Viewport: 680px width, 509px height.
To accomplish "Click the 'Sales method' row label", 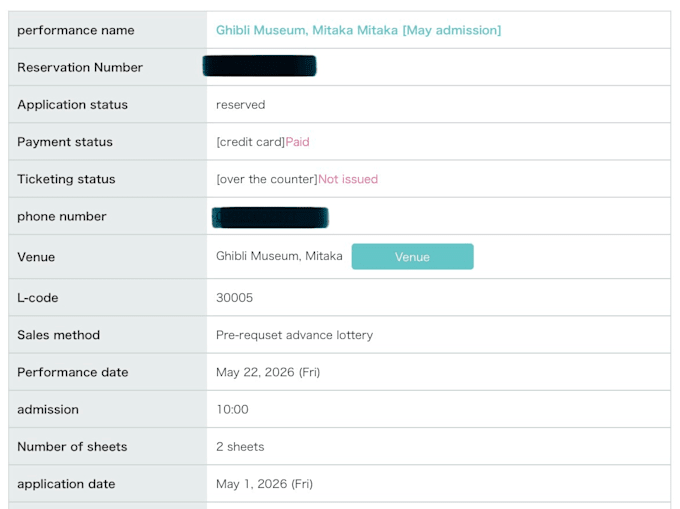I will coord(59,335).
